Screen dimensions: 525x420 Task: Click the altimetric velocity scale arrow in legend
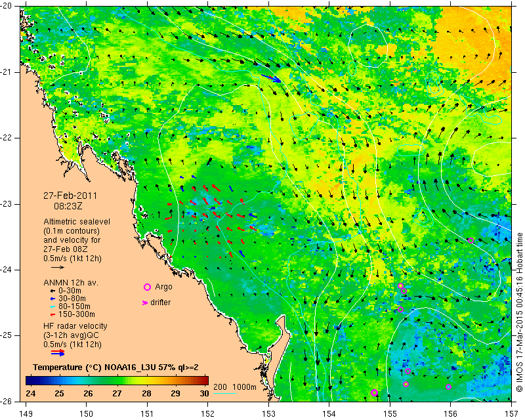coord(58,267)
